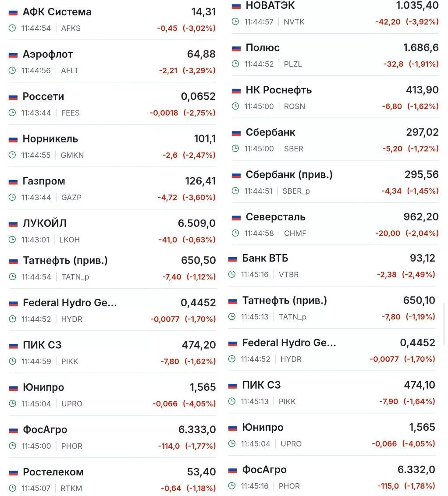Click the flag icon next to НК Роснефть
The height and width of the screenshot is (496, 448).
236,90
